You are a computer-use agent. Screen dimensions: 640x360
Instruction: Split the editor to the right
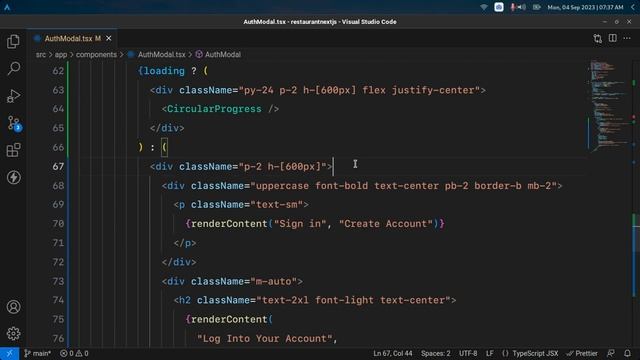point(613,38)
